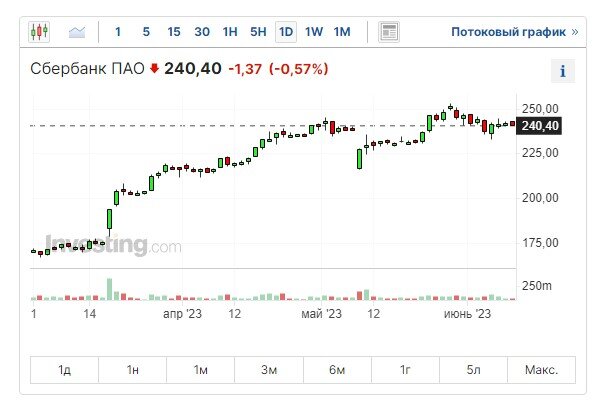Click the large green gap-down candle in May

[360, 159]
